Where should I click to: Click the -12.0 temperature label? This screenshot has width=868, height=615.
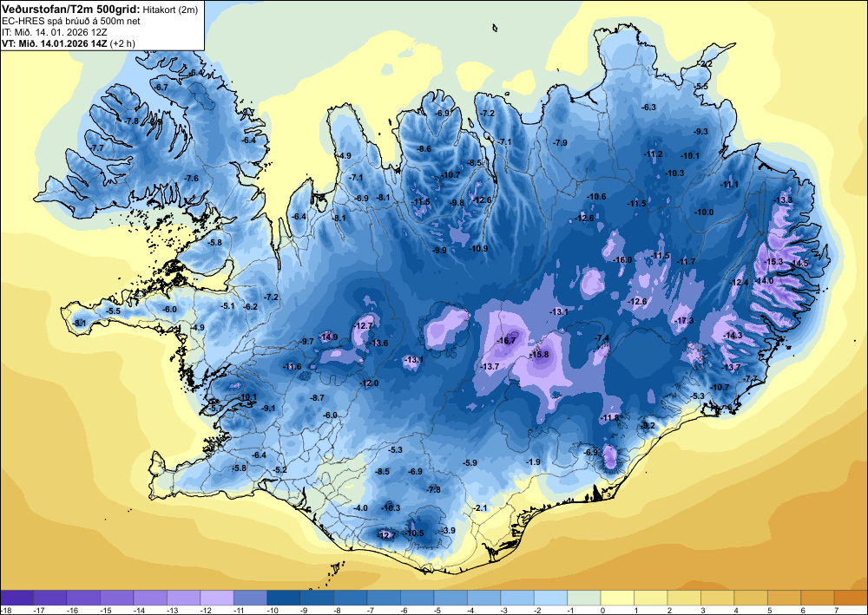click(x=369, y=383)
